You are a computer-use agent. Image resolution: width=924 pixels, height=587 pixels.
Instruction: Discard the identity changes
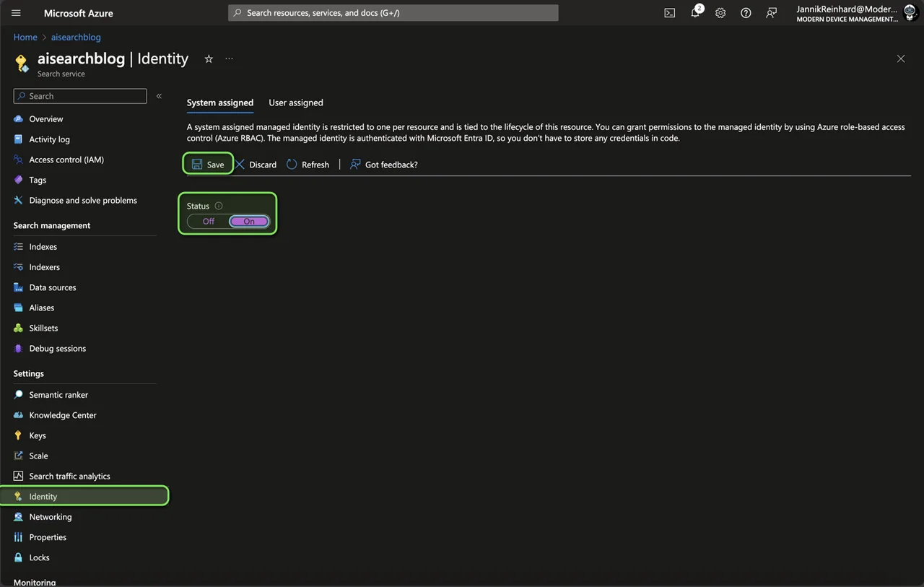[x=256, y=165]
